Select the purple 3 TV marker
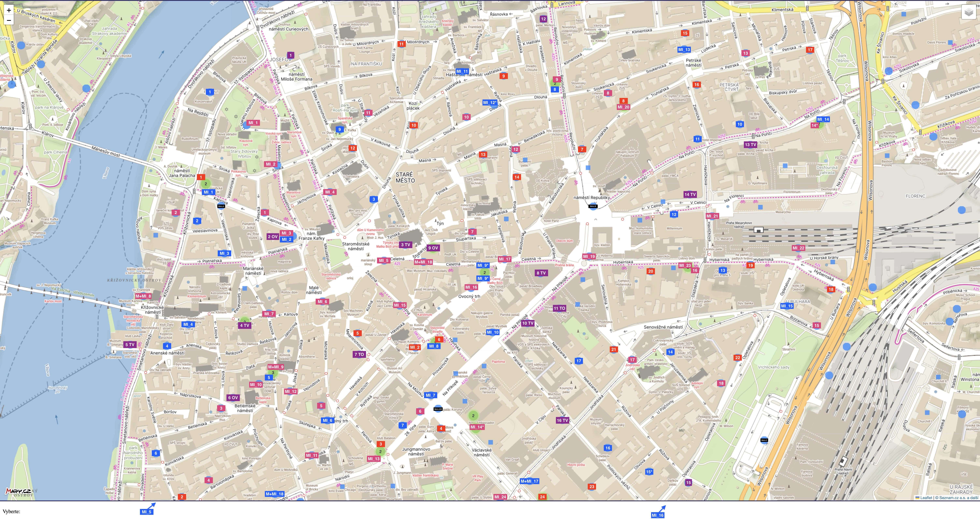The width and height of the screenshot is (980, 519). click(406, 245)
